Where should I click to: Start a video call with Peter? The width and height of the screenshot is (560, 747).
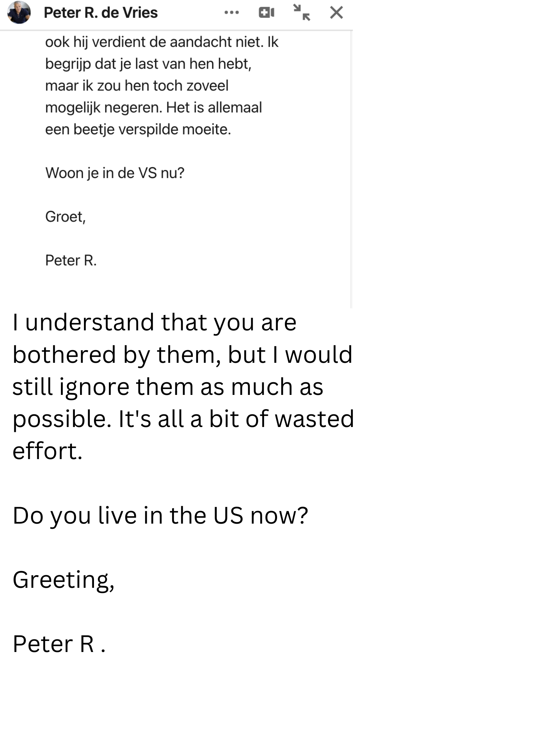point(266,13)
